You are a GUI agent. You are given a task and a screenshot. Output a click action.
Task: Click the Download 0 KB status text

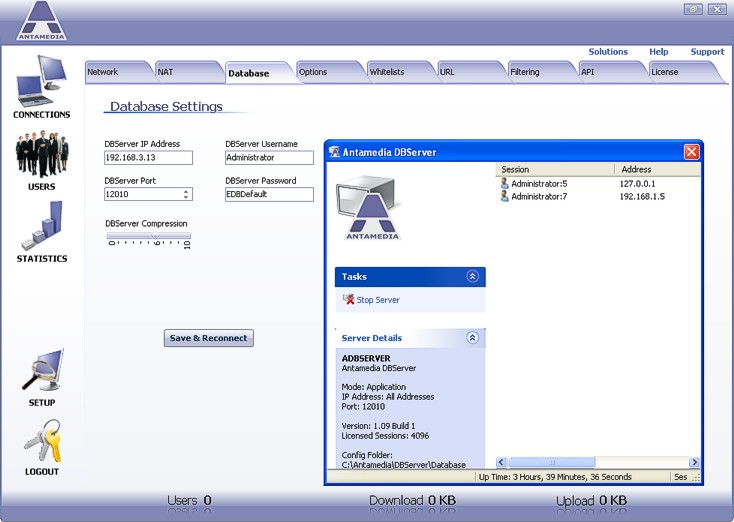(x=412, y=500)
